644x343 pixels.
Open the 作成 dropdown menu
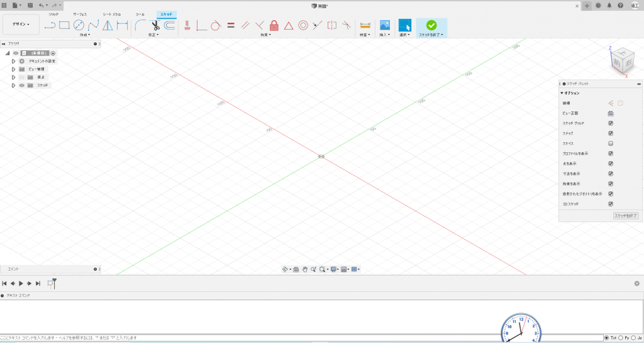pyautogui.click(x=85, y=35)
